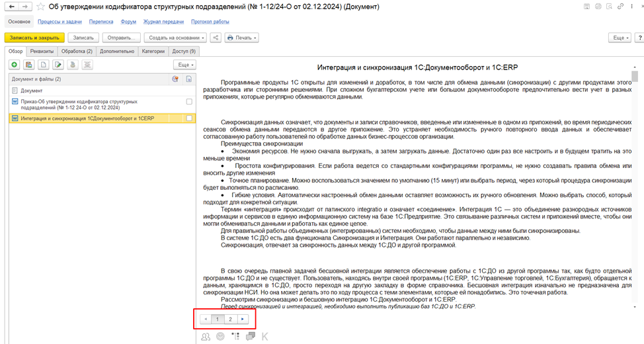Screen dimensions: 644x344
Task: Click Записать и закрыть button
Action: pyautogui.click(x=34, y=38)
